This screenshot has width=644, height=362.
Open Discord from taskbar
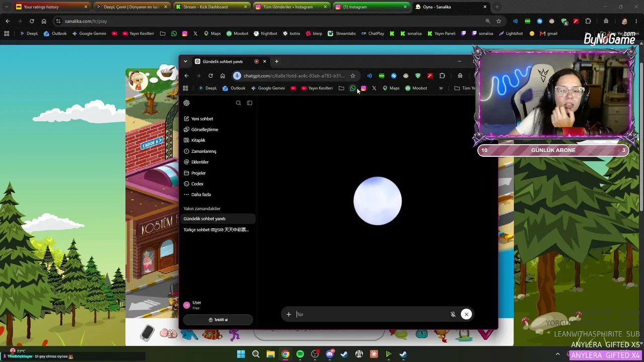[330, 354]
